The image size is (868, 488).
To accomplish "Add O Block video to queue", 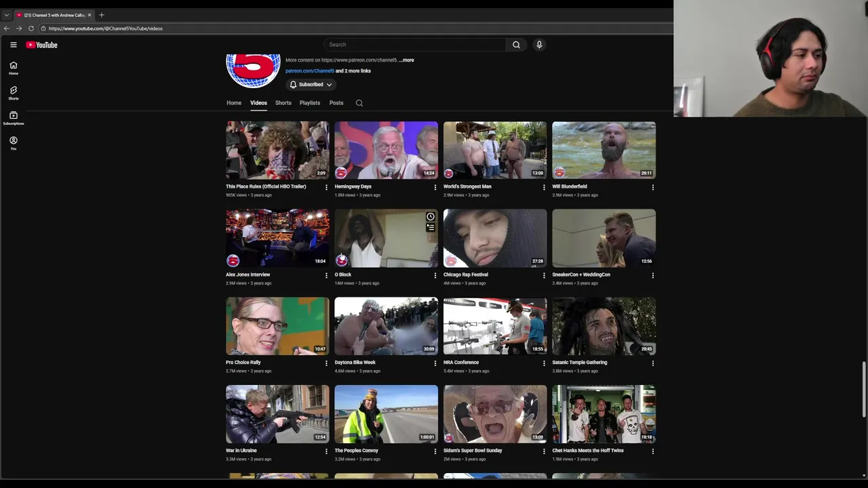I will [431, 228].
